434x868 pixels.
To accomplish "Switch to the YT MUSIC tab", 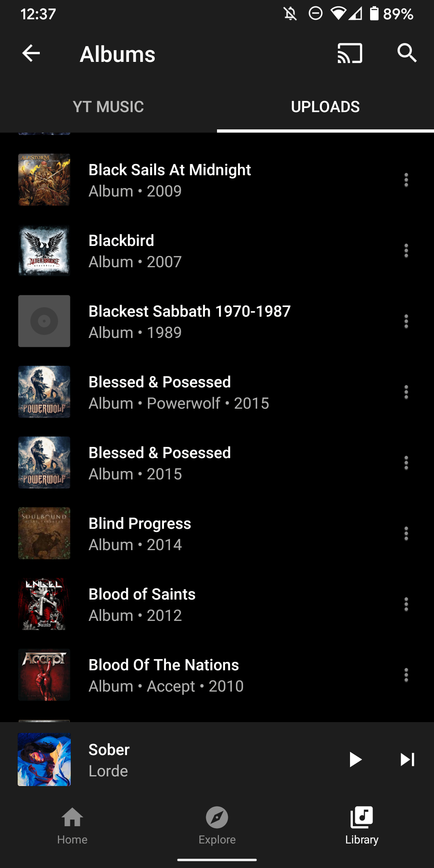I will (108, 107).
